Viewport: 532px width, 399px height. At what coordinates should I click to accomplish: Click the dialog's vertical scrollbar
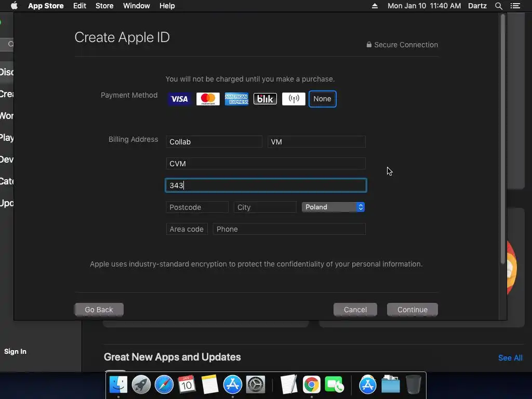[503, 139]
